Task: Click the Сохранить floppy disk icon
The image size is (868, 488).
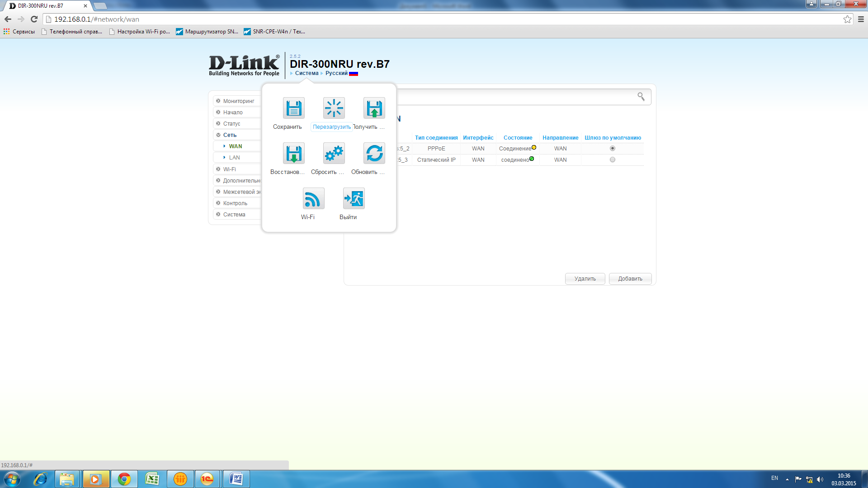Action: [293, 108]
